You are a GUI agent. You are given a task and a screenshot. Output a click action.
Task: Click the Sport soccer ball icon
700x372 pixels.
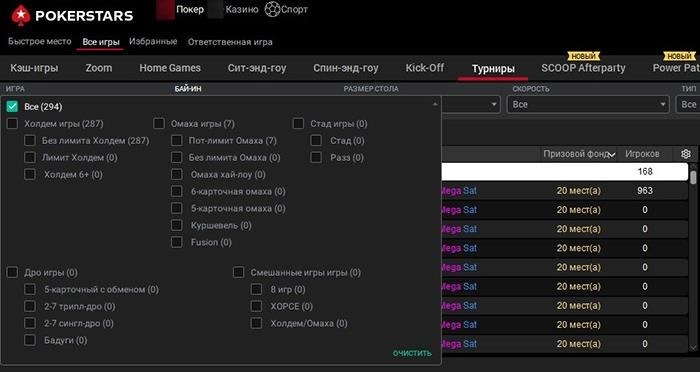272,9
